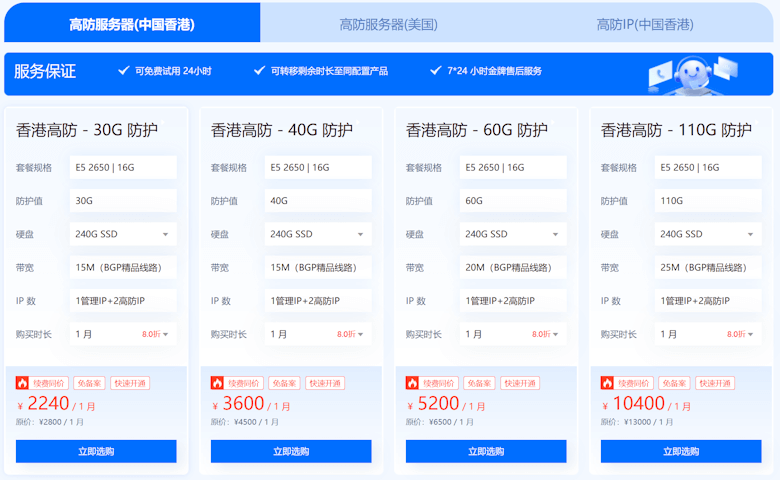Click the checkmark beside 可免费试用 24小时
The height and width of the screenshot is (480, 780).
click(x=124, y=71)
